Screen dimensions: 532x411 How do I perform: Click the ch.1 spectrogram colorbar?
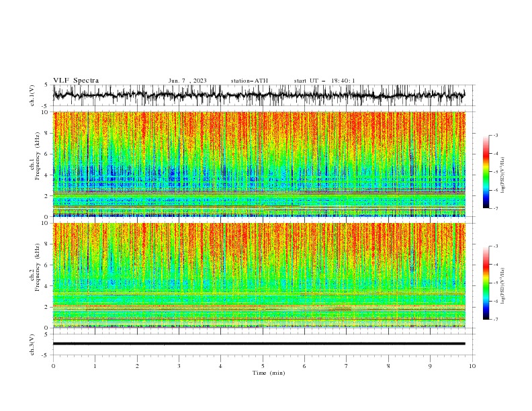pos(486,172)
